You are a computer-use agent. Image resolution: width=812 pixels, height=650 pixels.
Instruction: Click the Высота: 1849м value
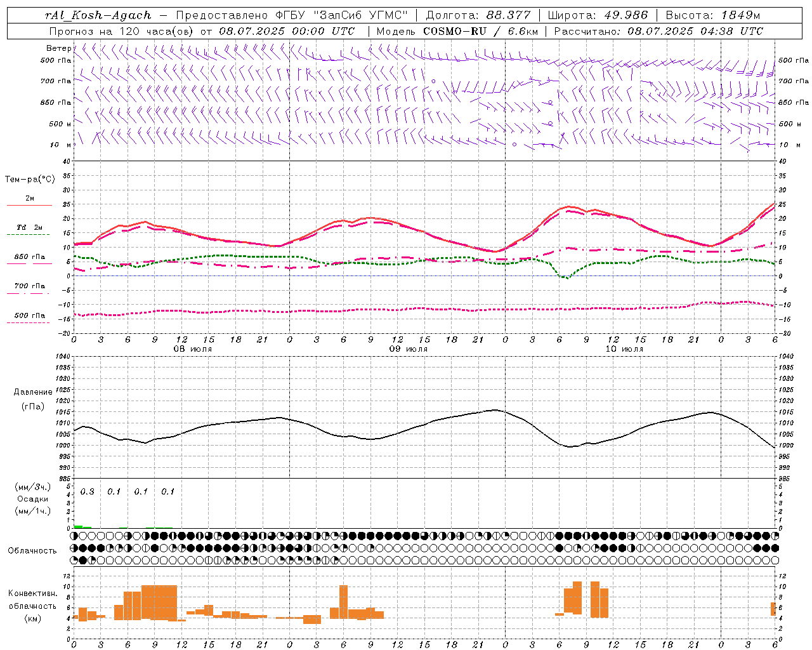coord(713,15)
